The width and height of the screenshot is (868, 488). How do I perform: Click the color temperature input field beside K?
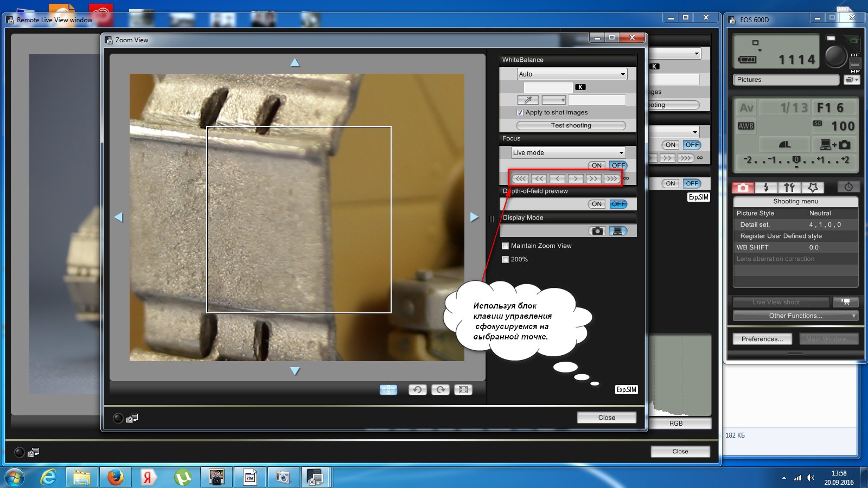pyautogui.click(x=548, y=87)
